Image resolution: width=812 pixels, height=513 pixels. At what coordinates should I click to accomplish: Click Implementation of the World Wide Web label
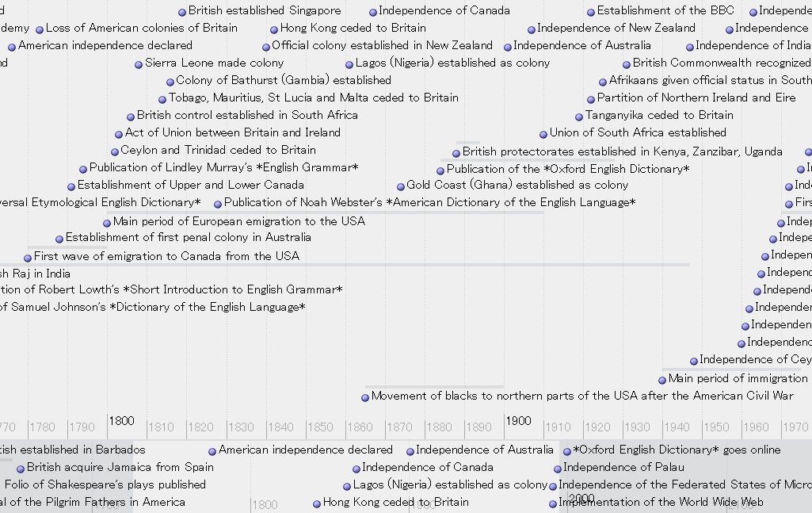coord(661,502)
